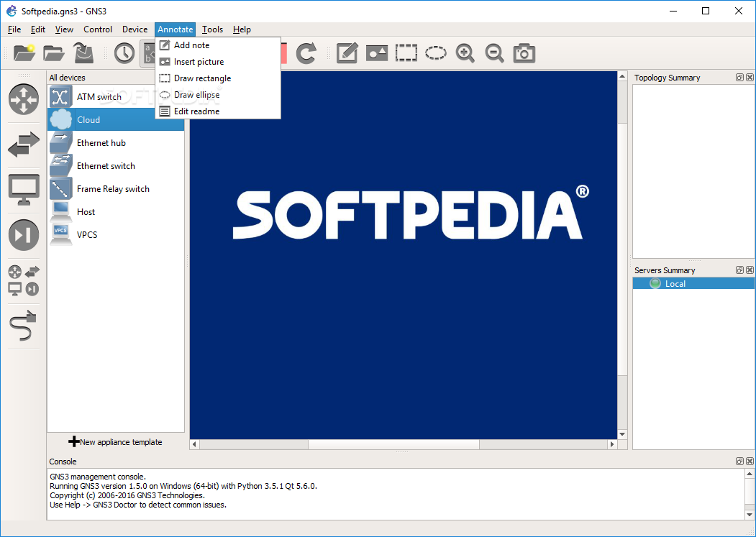Open the View menu
The height and width of the screenshot is (537, 756).
pyautogui.click(x=64, y=29)
